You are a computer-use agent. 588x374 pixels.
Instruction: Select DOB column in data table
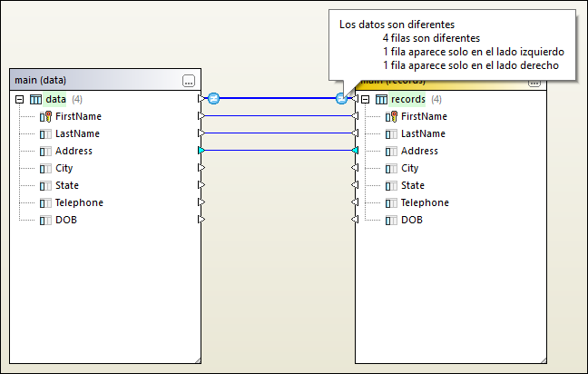pos(66,220)
